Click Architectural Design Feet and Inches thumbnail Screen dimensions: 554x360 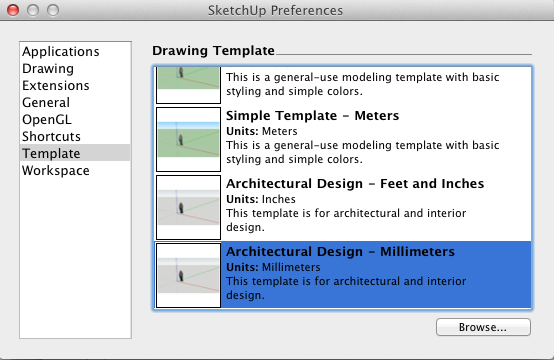188,207
